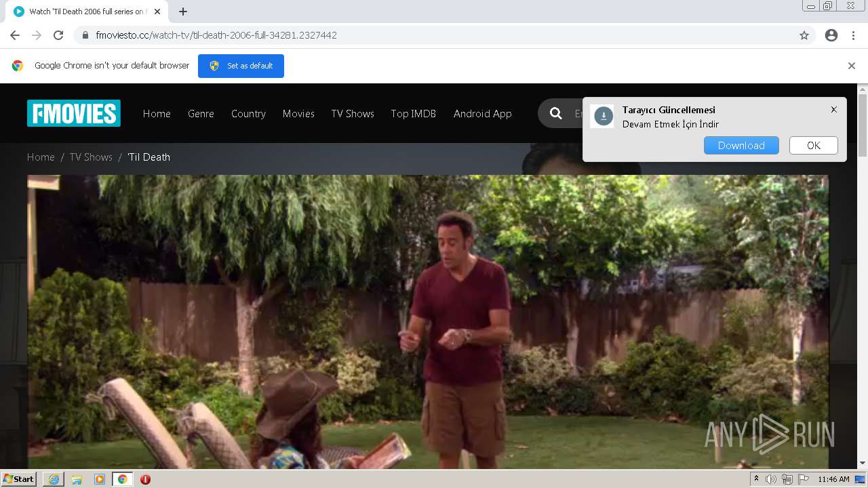Click the volume speaker tray icon

(771, 479)
